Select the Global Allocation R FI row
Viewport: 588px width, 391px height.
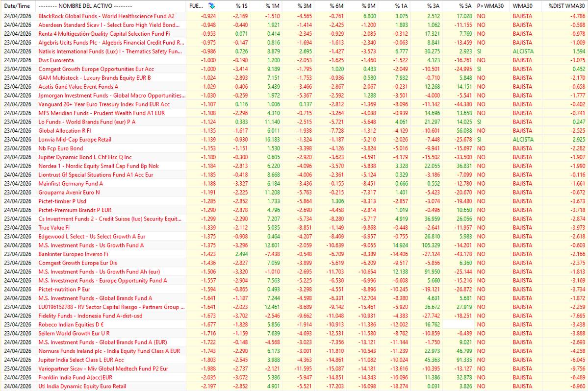[65, 131]
